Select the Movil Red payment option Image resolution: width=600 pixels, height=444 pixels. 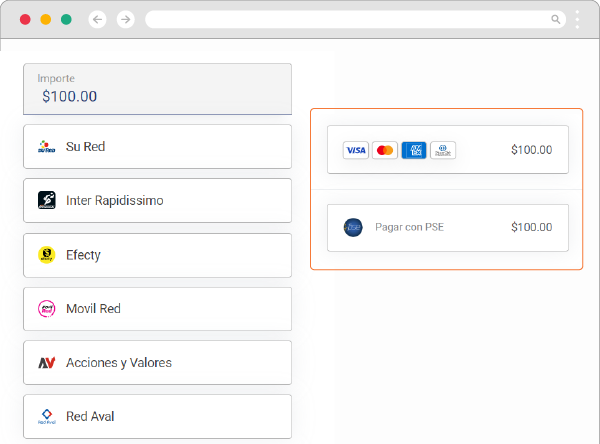[157, 309]
